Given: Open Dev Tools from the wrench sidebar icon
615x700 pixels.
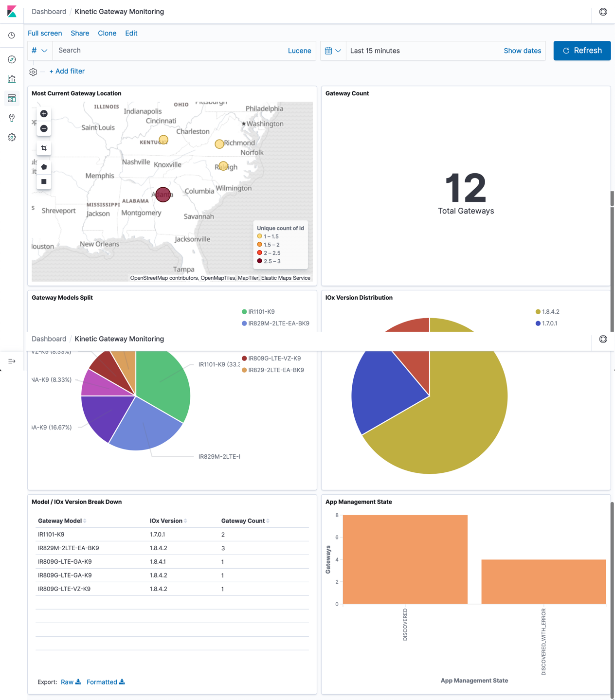Looking at the screenshot, I should pyautogui.click(x=12, y=118).
